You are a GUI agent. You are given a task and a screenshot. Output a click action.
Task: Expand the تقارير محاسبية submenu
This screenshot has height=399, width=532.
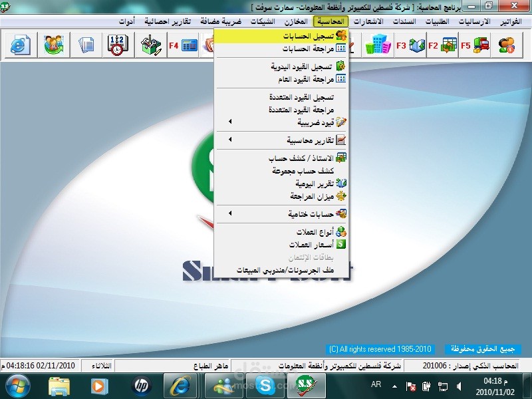coord(281,140)
